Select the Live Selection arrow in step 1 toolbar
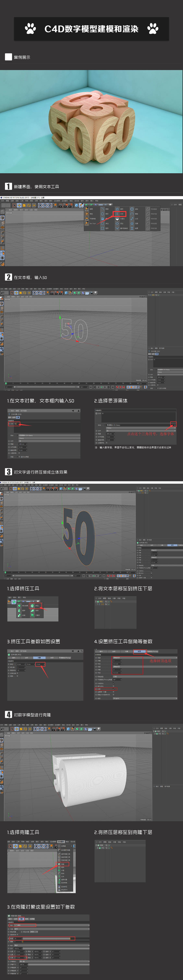183x980 pixels. click(x=14, y=205)
